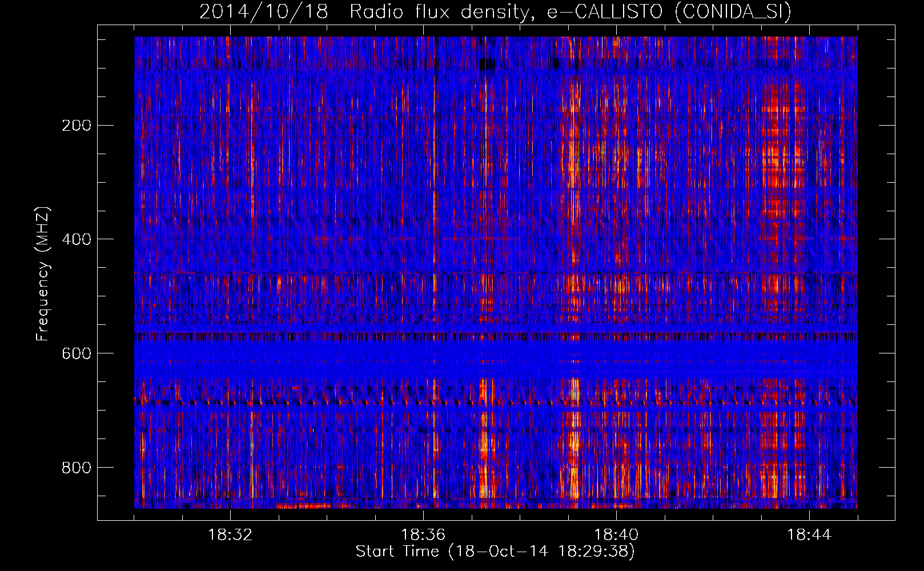
Task: Click the 18:44 time tick label
Action: click(809, 535)
